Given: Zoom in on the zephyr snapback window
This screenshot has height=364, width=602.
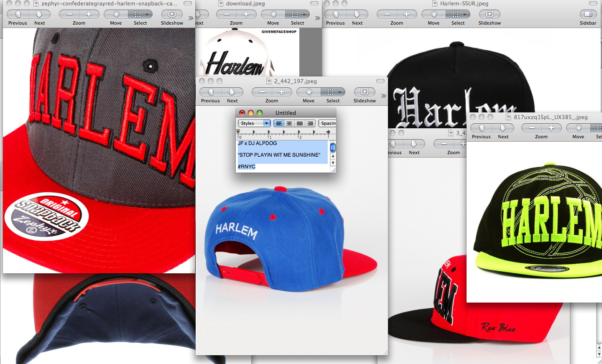Looking at the screenshot, I should [89, 14].
